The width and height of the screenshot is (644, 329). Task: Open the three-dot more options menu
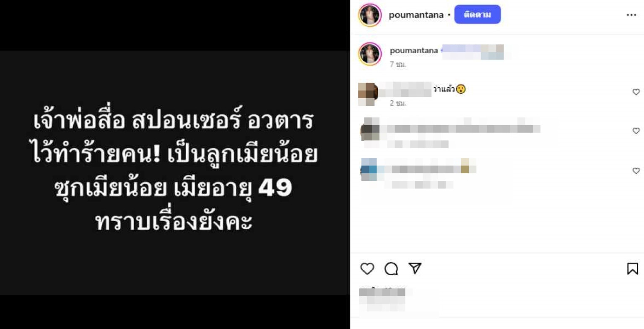[x=631, y=15]
